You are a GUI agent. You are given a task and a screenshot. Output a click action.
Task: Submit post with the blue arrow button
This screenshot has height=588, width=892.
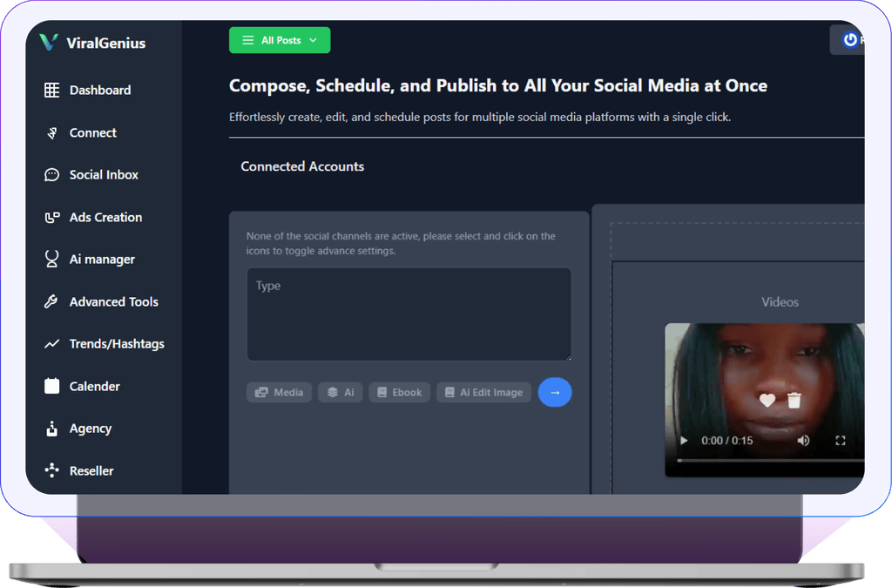555,392
